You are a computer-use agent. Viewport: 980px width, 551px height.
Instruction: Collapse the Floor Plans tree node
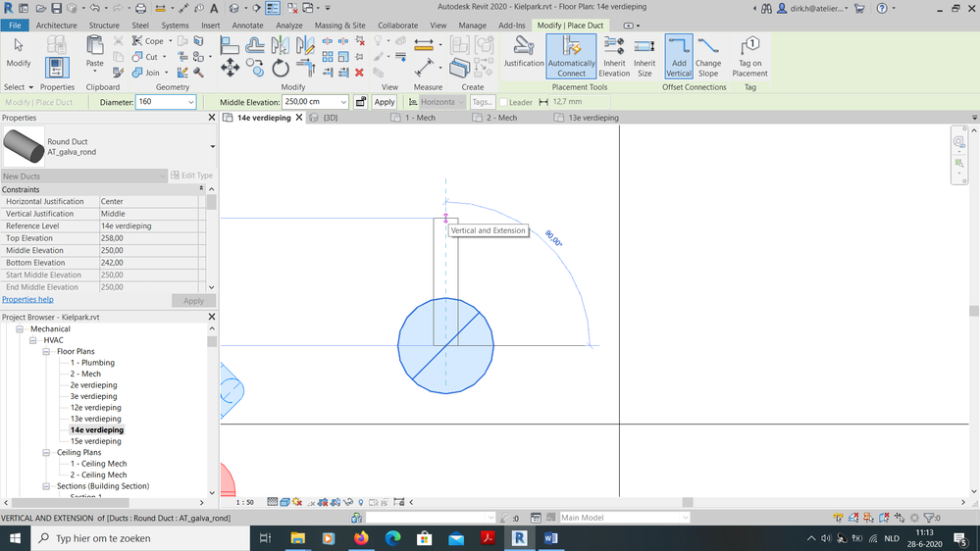[x=46, y=351]
